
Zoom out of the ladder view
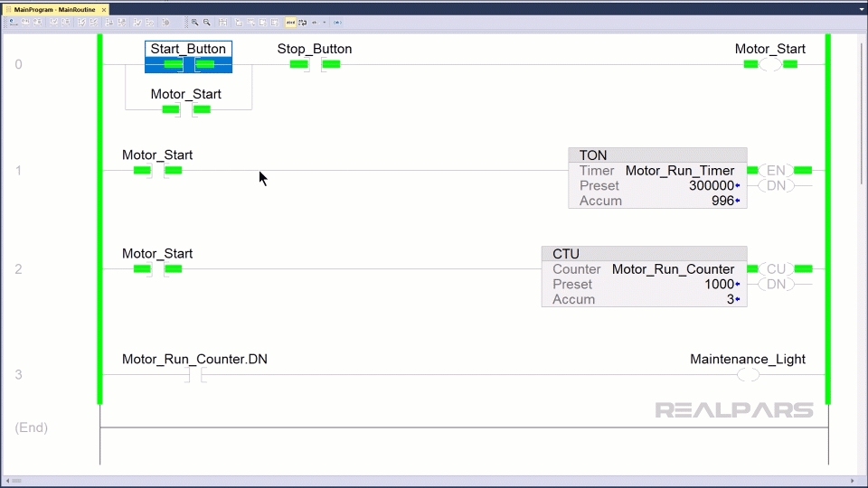coord(207,23)
